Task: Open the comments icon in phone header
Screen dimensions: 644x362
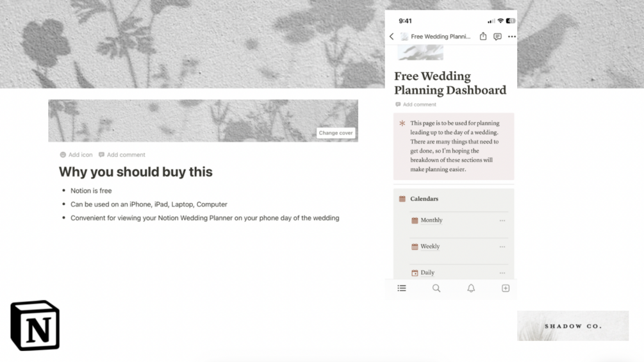Action: point(497,37)
